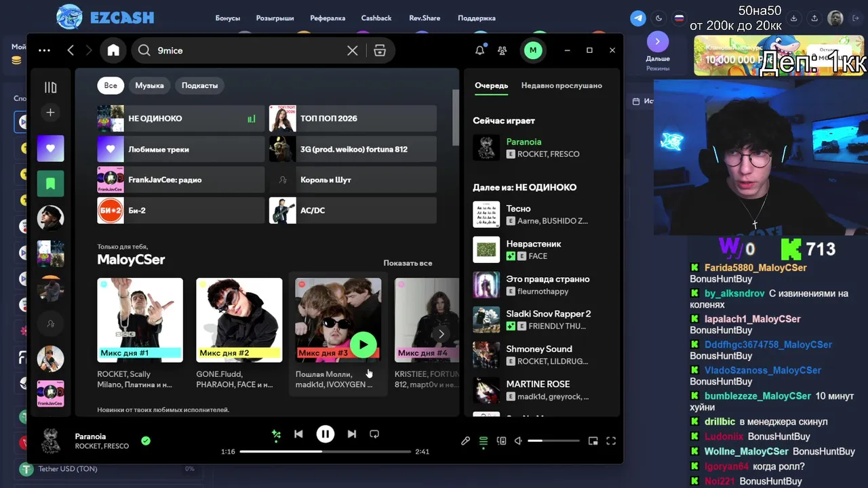Create playlist with plus button

click(x=50, y=113)
